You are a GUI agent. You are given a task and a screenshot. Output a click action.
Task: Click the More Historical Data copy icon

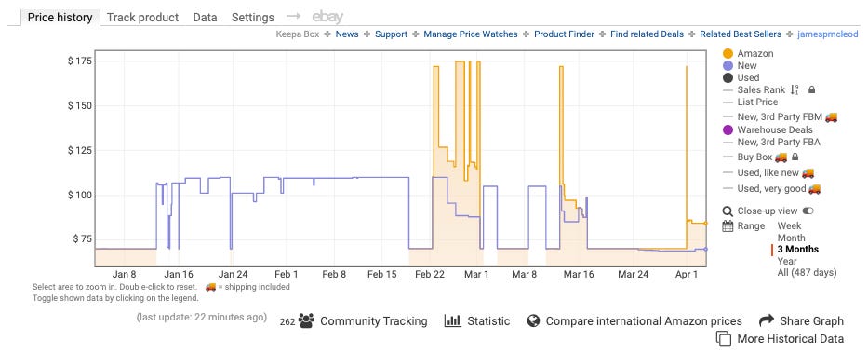[724, 338]
